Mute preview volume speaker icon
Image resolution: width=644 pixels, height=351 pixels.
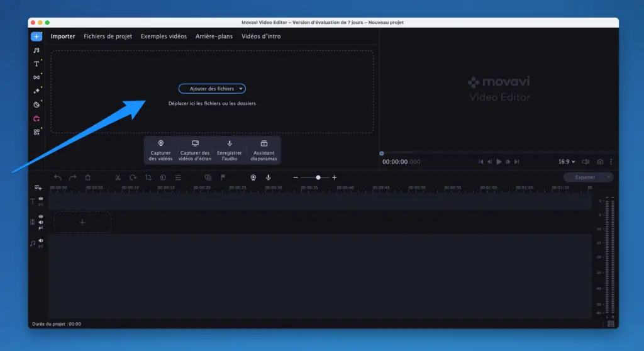coord(586,162)
